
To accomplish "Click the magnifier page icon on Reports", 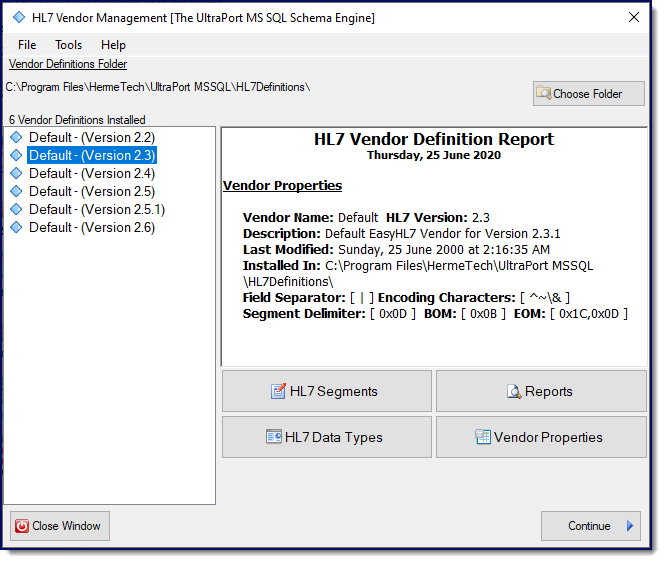I will [x=514, y=391].
